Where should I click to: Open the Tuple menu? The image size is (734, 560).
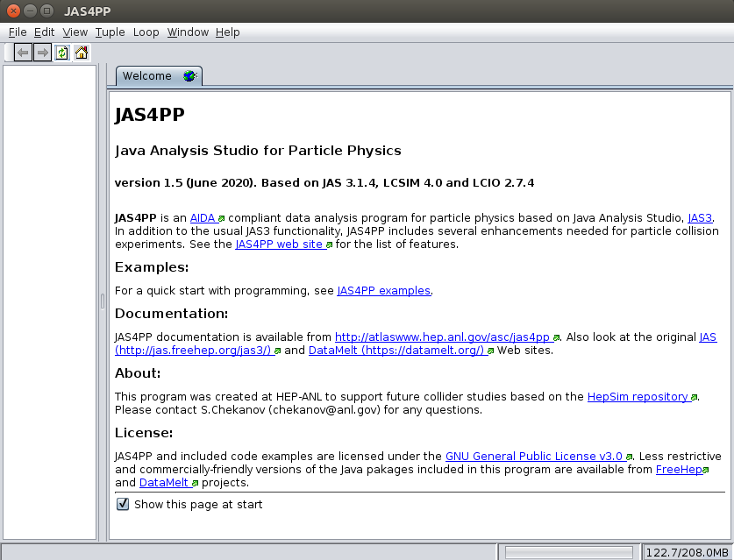[x=110, y=32]
